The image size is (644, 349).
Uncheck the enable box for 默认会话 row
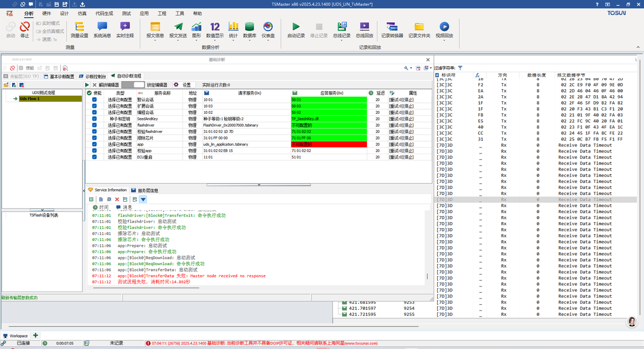[x=94, y=100]
